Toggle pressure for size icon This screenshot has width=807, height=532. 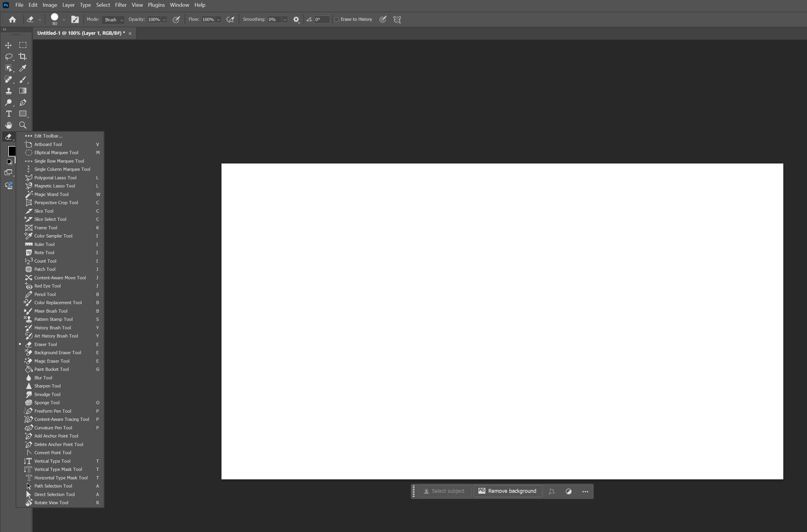click(x=383, y=19)
